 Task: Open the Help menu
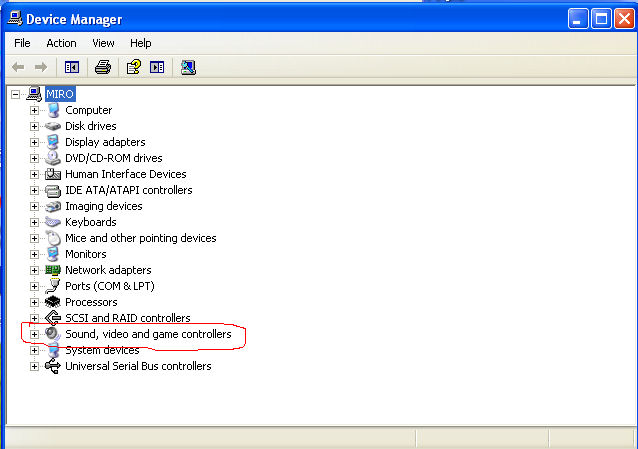140,43
